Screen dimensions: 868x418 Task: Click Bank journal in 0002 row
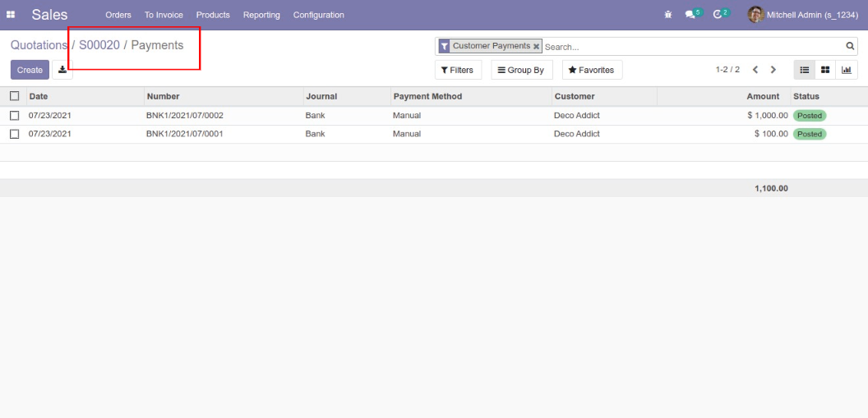(315, 116)
